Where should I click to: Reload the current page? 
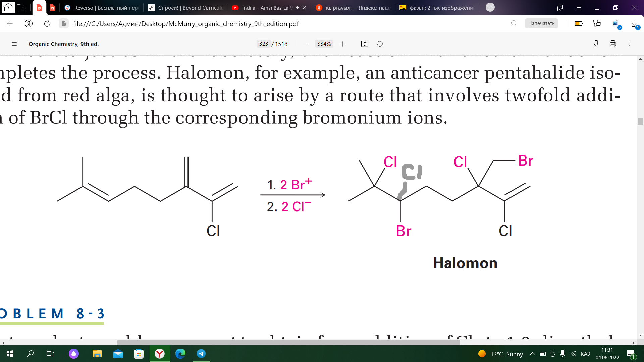47,23
